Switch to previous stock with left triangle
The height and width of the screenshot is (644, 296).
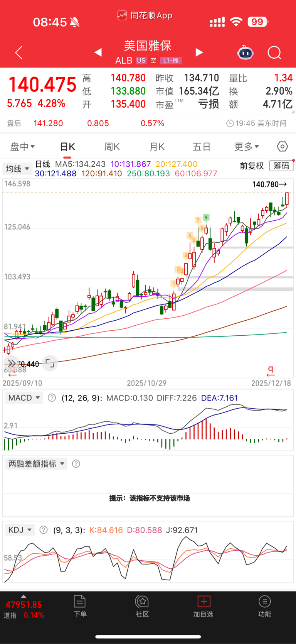(x=98, y=52)
